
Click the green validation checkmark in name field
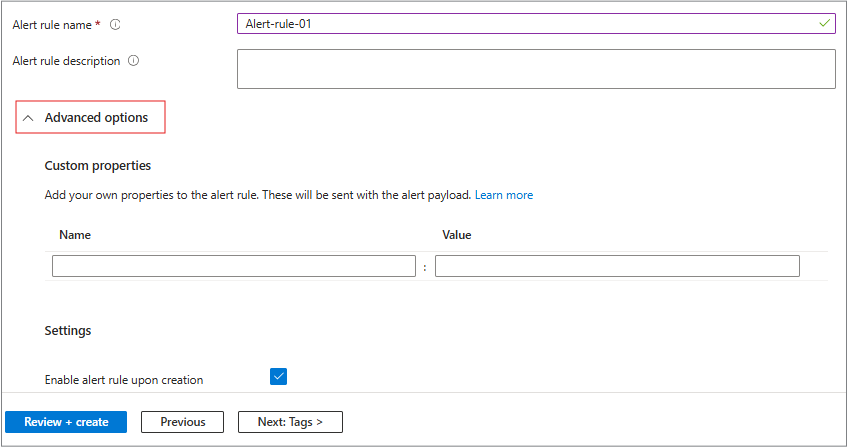(824, 23)
